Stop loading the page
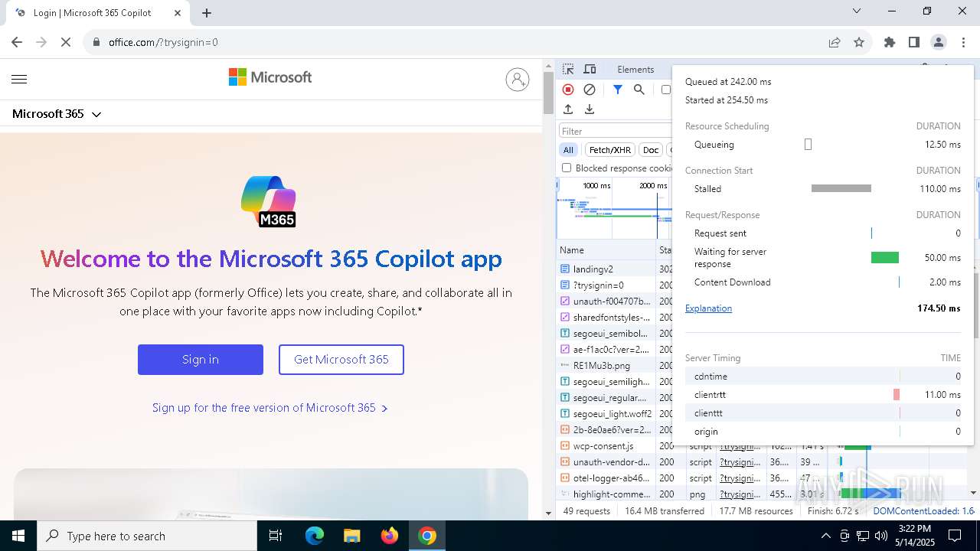980x551 pixels. pos(66,42)
